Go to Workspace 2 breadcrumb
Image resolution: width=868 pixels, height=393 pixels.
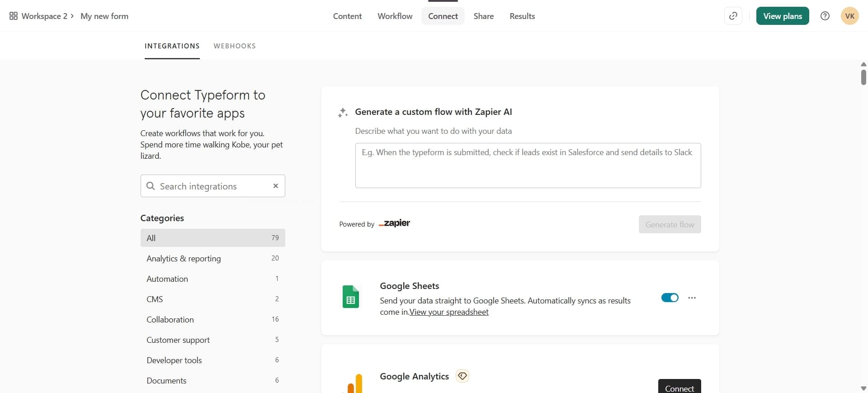44,16
